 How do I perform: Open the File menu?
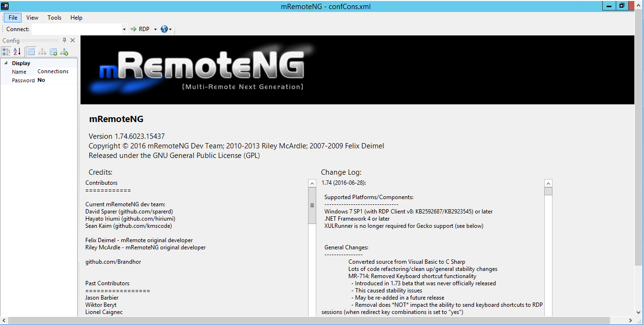pos(13,18)
